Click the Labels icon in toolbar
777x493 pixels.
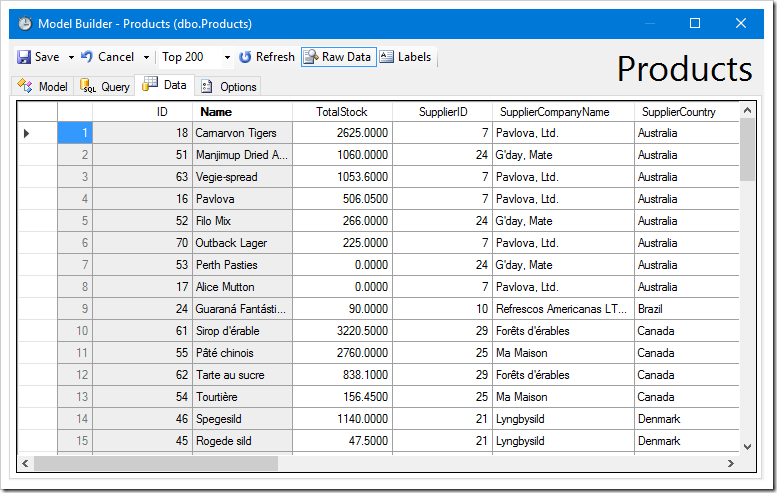[x=387, y=57]
